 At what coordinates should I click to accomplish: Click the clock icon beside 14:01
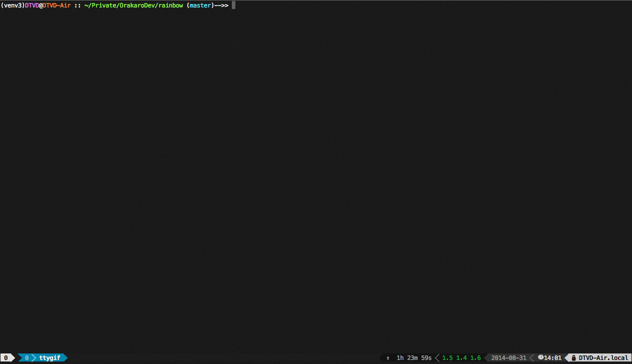pos(540,357)
